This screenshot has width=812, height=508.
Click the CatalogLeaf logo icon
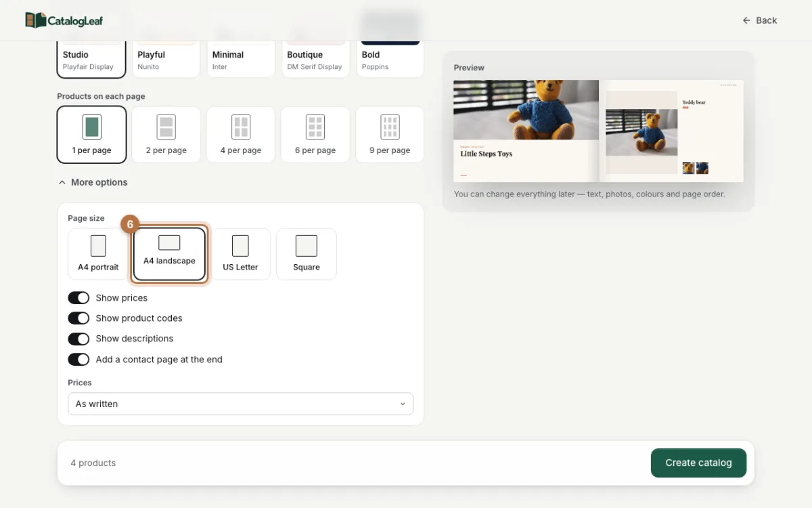point(35,20)
